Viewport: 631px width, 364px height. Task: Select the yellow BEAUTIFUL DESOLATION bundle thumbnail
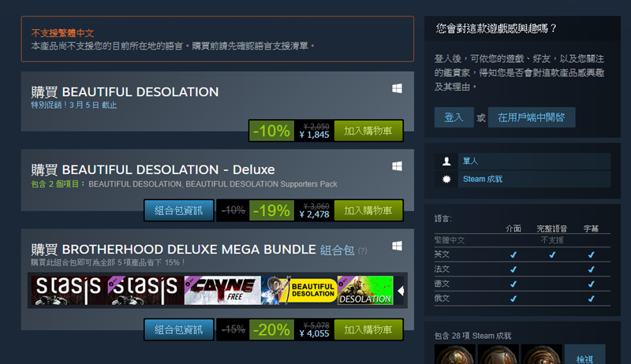click(299, 290)
